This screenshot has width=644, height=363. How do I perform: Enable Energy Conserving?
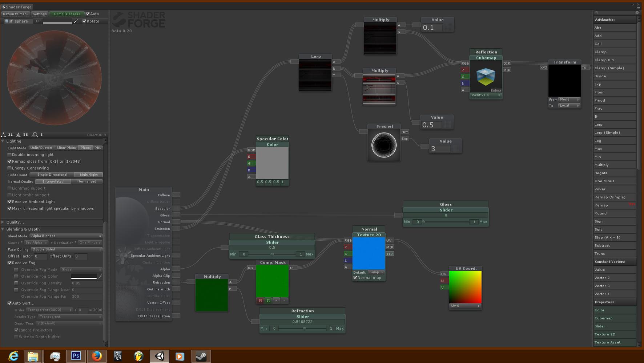tap(9, 168)
